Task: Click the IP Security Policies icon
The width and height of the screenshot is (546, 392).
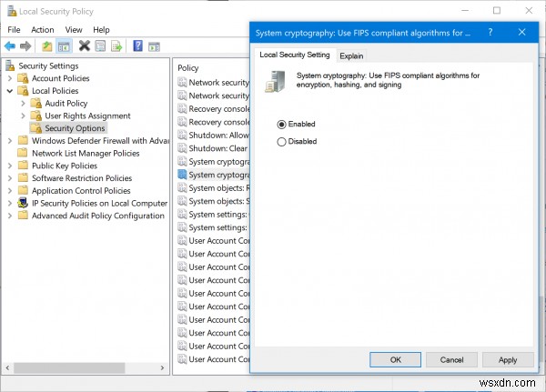Action: coord(23,203)
